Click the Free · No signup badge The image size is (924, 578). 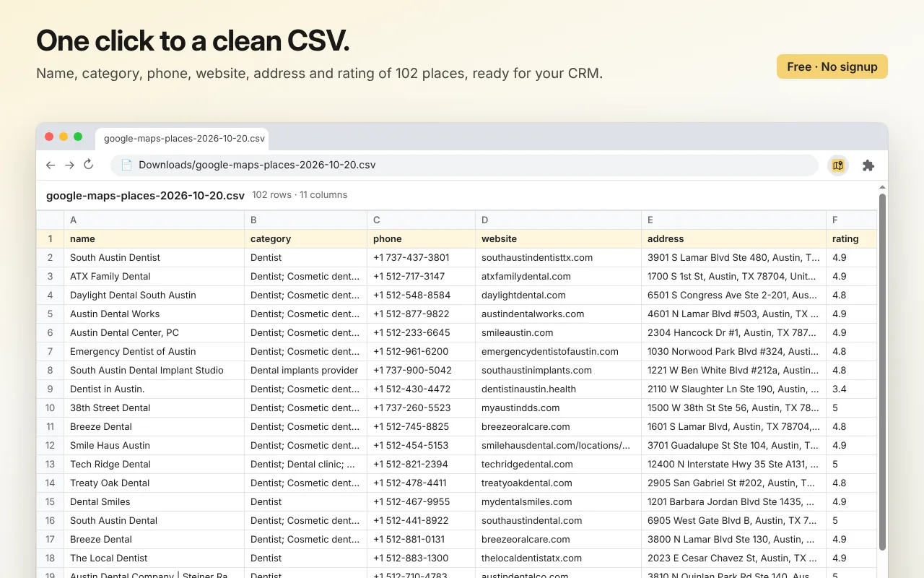(x=832, y=66)
